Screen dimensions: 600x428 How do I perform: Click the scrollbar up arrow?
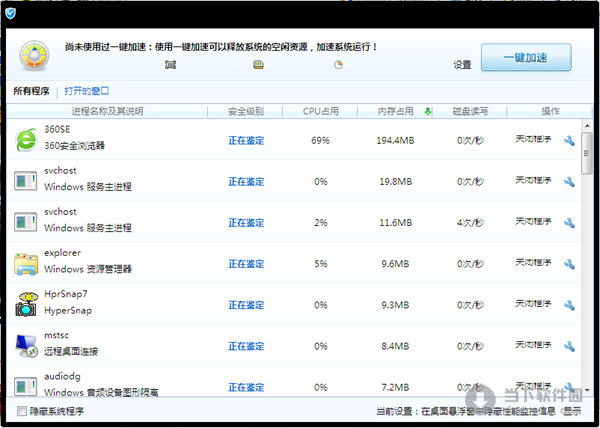click(x=587, y=125)
